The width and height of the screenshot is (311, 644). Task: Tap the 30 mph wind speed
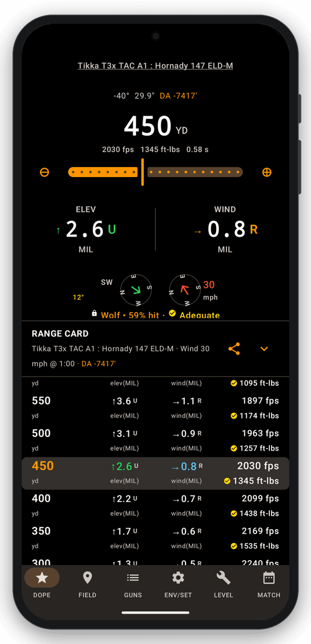[210, 290]
